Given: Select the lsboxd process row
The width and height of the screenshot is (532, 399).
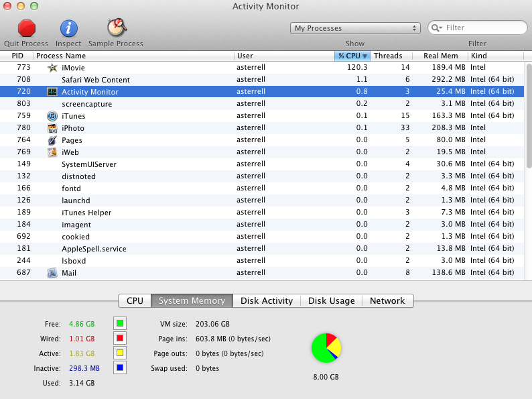Looking at the screenshot, I should point(262,260).
